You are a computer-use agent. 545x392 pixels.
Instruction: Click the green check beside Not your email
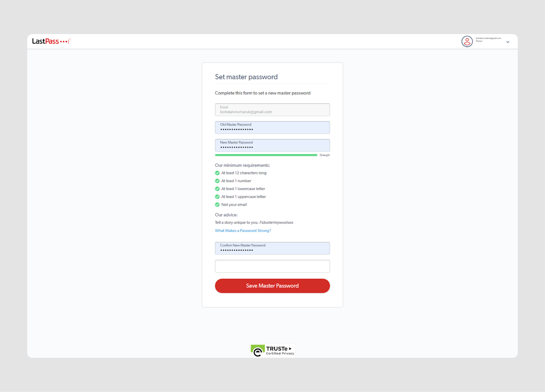pyautogui.click(x=217, y=205)
